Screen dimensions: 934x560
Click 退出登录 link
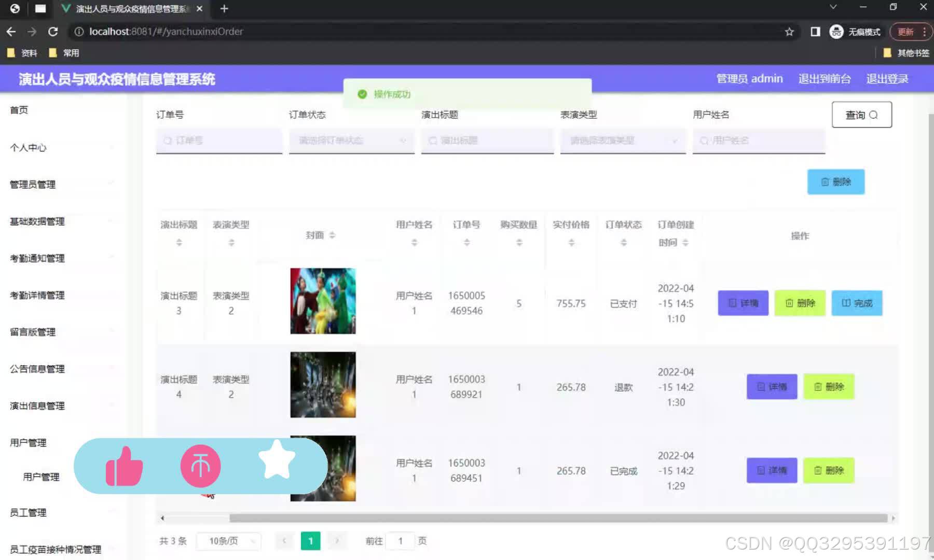[887, 79]
